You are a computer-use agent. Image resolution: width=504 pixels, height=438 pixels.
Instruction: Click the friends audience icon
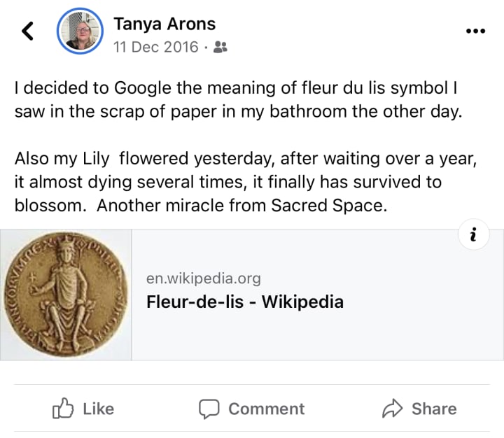point(220,48)
